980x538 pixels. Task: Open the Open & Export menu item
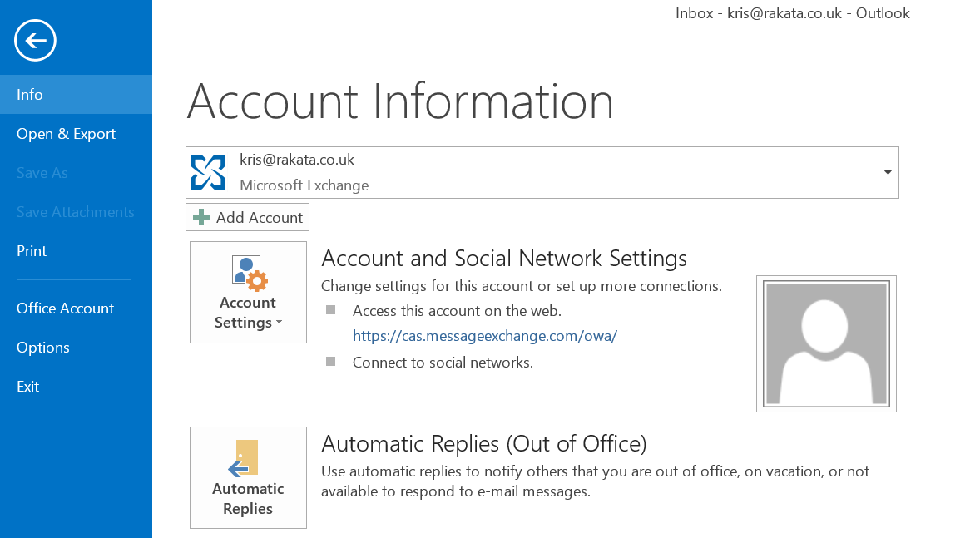(x=76, y=134)
